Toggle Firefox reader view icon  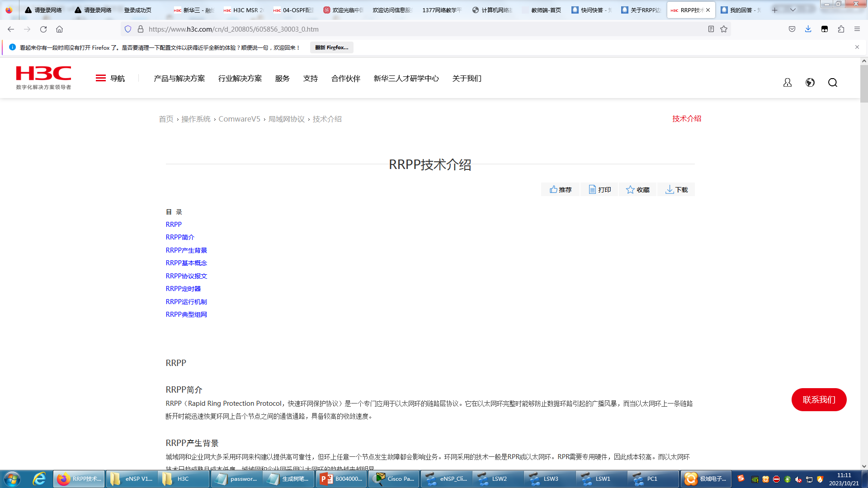(711, 29)
